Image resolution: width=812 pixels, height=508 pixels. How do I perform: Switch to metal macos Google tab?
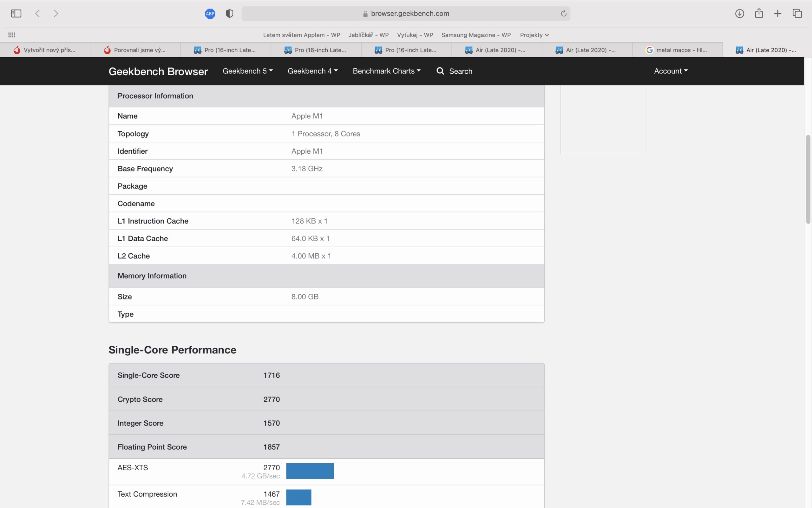coord(677,50)
